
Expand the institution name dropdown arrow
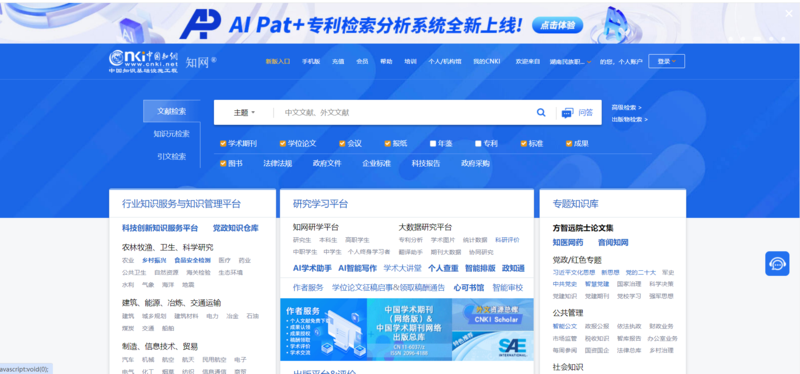[589, 62]
